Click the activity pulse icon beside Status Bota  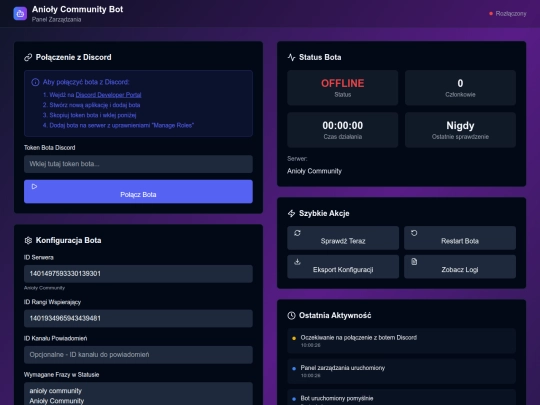[291, 58]
